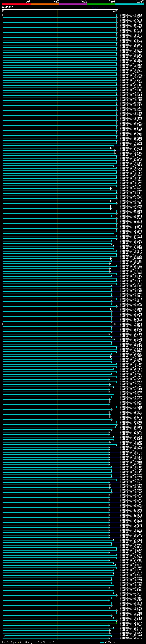Image resolution: width=146 pixels, height=644 pixels.
Task: Open hit UniRef100_Q93W22
Action: pyautogui.click(x=131, y=17)
